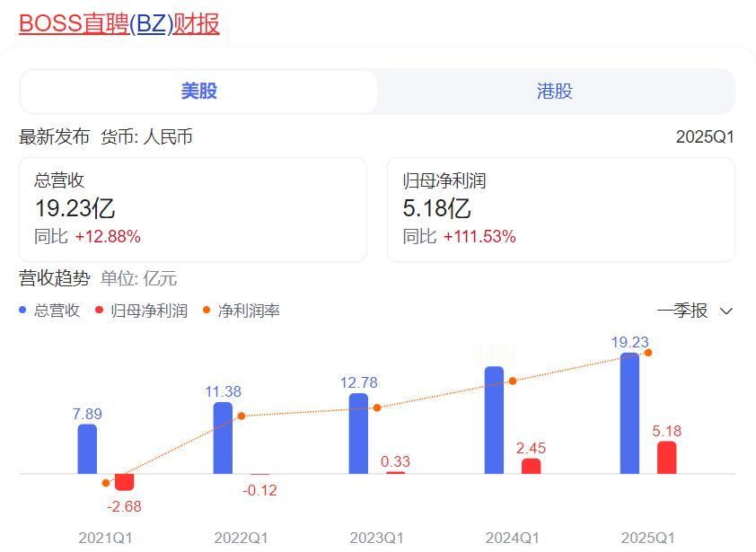Viewport: 756px width, 552px height.
Task: Click the 营收趋势 section heading
Action: tap(55, 278)
